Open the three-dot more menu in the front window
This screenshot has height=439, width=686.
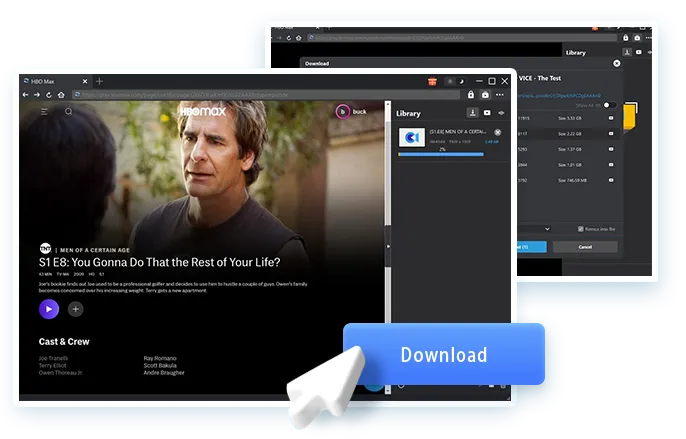coord(500,95)
